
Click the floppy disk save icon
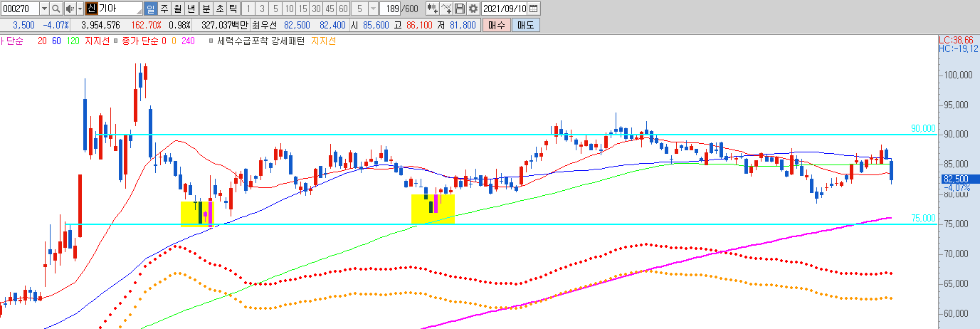pos(460,9)
